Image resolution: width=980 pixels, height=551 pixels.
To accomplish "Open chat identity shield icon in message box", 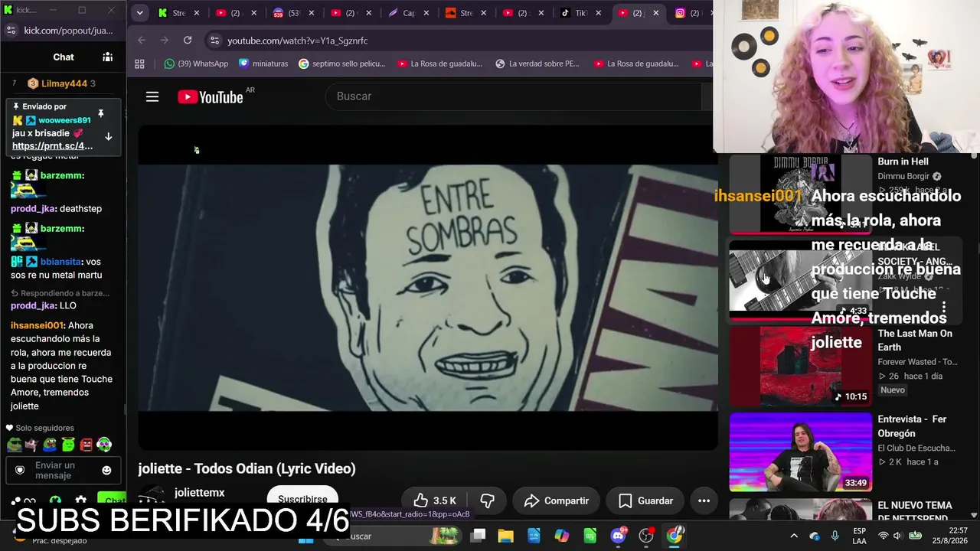I will coord(20,470).
